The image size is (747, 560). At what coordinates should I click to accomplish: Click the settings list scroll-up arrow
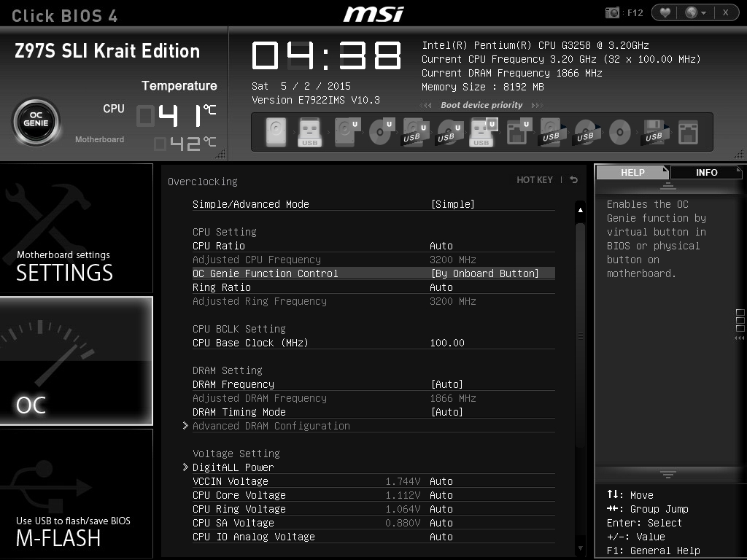point(580,210)
